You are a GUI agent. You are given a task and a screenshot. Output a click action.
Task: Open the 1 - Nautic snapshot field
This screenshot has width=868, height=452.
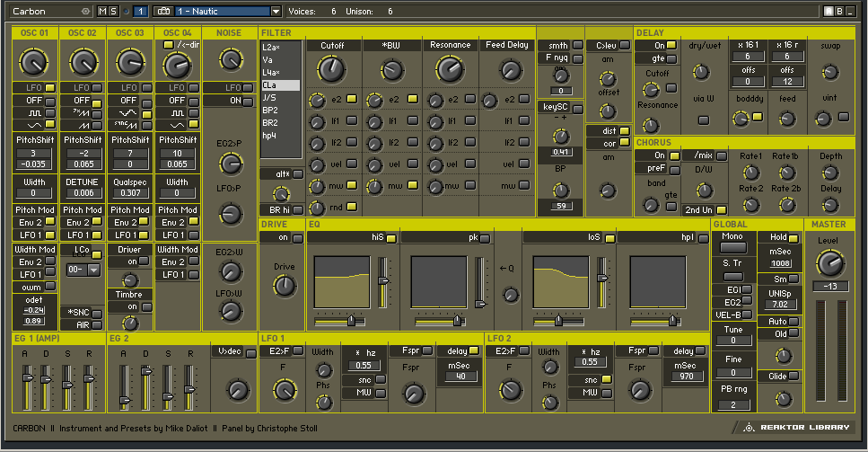pyautogui.click(x=222, y=11)
